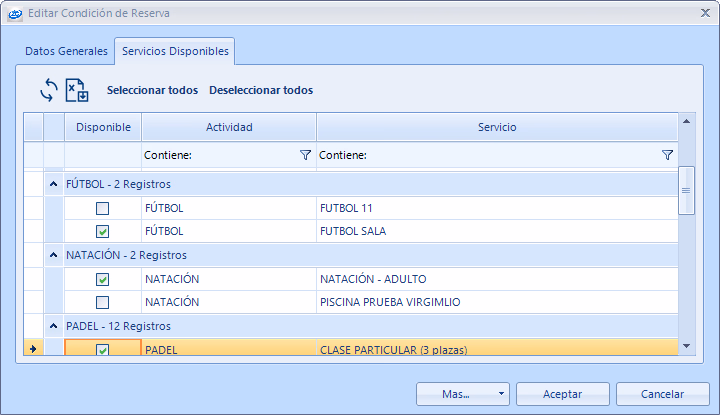Screen dimensions: 720x415
Task: Open the Actividad column filter icon
Action: click(x=305, y=155)
